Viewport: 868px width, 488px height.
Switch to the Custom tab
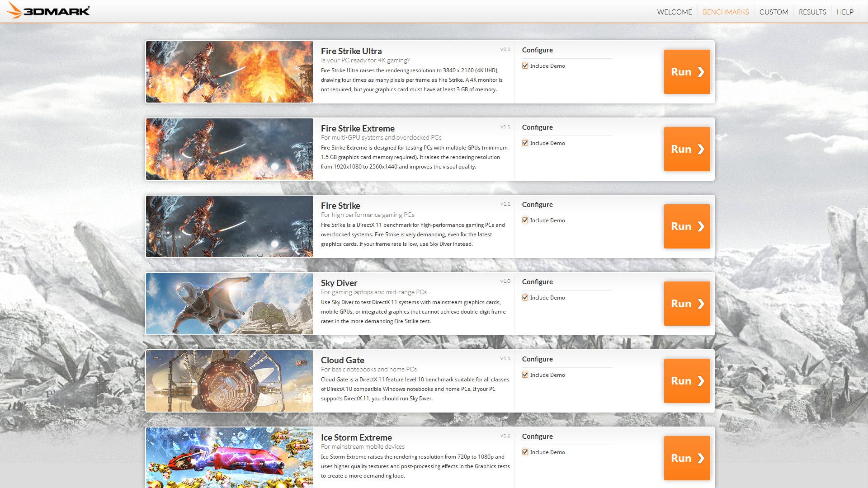774,12
